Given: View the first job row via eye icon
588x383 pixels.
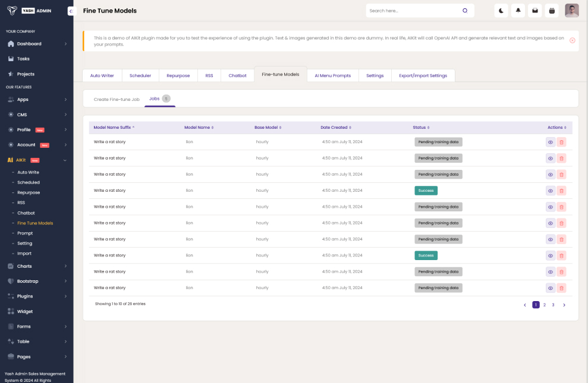Looking at the screenshot, I should click(x=551, y=143).
